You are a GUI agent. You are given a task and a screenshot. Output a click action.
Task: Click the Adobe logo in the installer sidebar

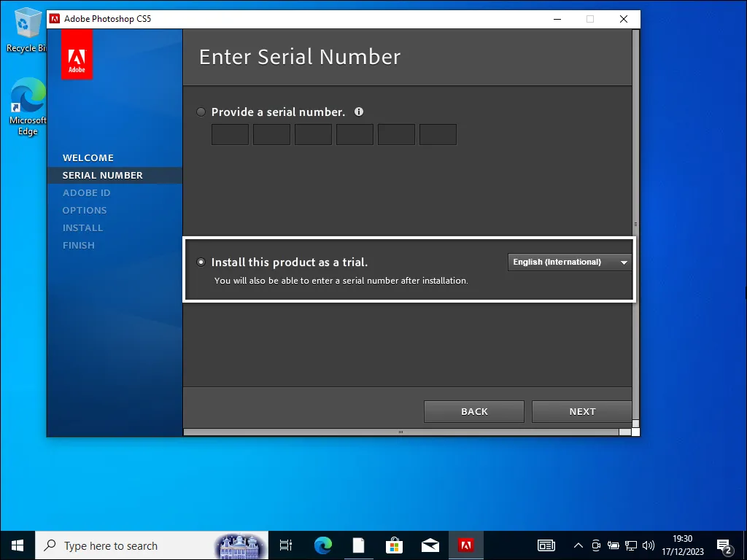[77, 54]
